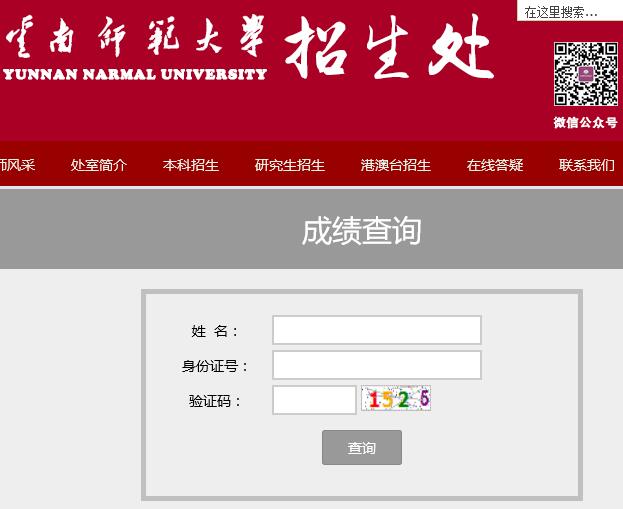Refresh the captcha image
Image resolution: width=623 pixels, height=509 pixels.
[396, 399]
